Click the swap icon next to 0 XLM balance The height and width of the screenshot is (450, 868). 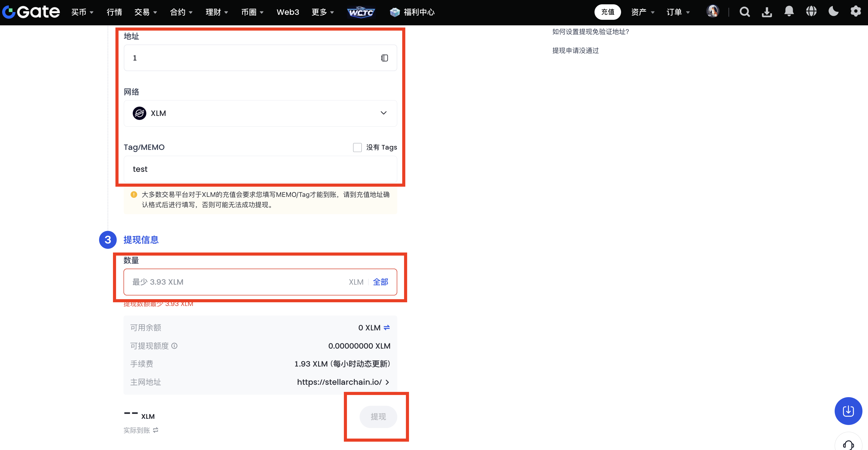tap(387, 328)
